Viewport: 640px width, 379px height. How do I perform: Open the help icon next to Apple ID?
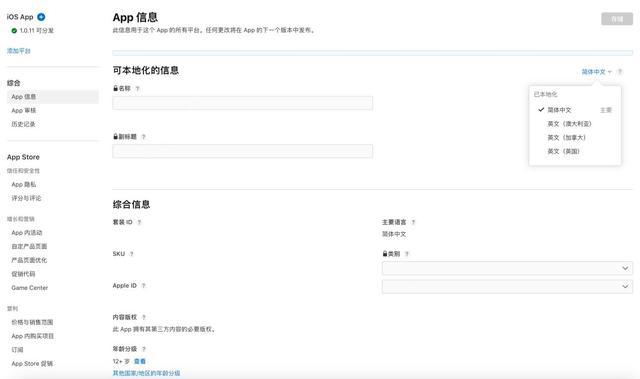(x=143, y=286)
